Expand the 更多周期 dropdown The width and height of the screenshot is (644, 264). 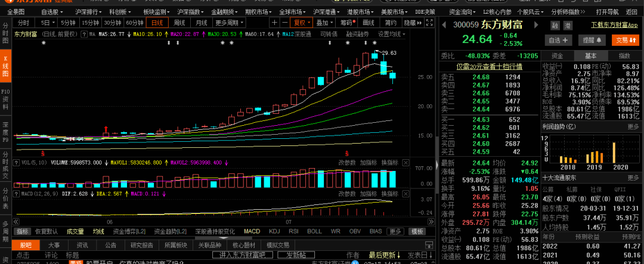click(230, 23)
